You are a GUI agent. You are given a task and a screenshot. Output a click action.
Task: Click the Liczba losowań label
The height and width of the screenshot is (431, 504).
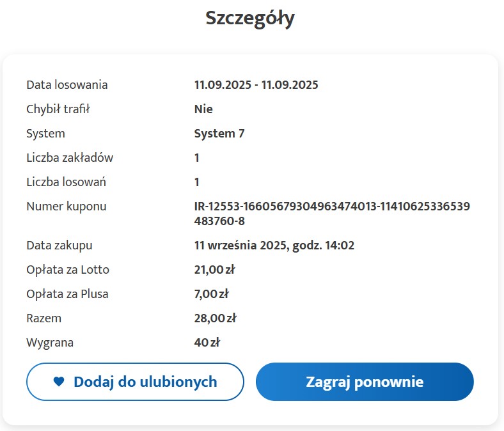point(67,182)
